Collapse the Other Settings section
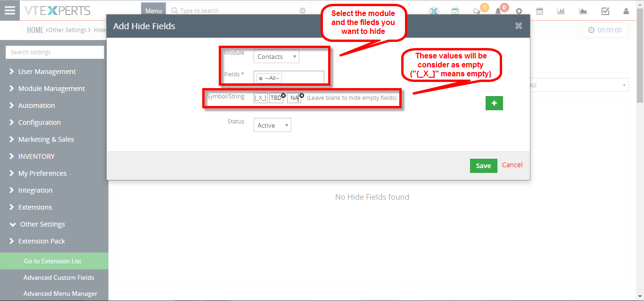This screenshot has height=301, width=644. 42,224
